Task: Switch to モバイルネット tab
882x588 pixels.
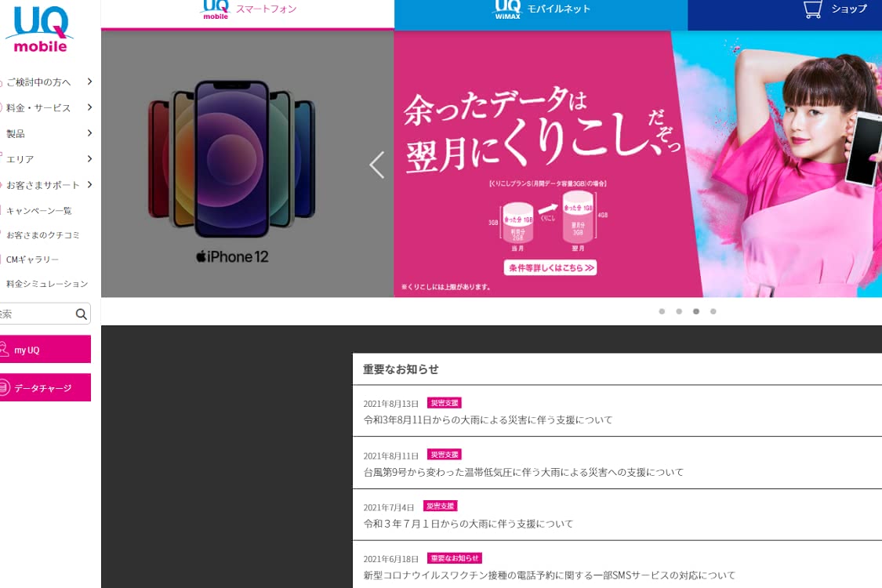Action: coord(540,15)
